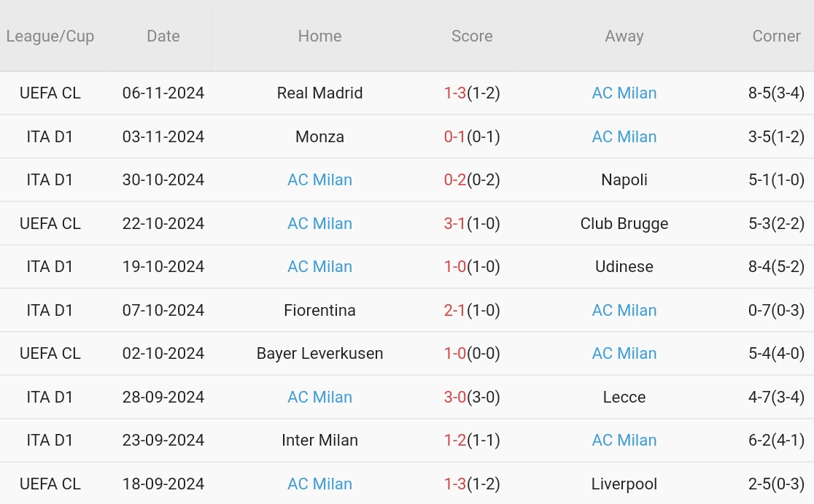Click the Inter Milan team name
Image resolution: width=814 pixels, height=504 pixels.
(x=319, y=441)
